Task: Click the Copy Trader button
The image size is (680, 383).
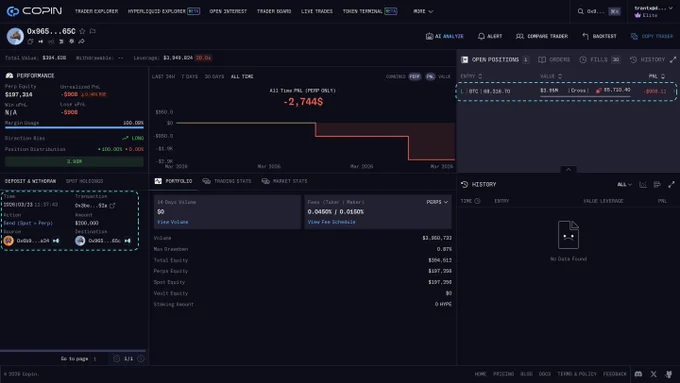Action: pos(652,36)
